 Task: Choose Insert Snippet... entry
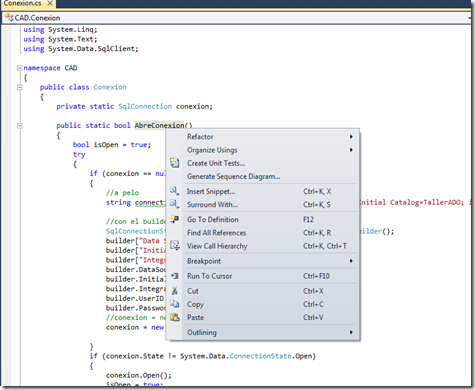(263, 191)
